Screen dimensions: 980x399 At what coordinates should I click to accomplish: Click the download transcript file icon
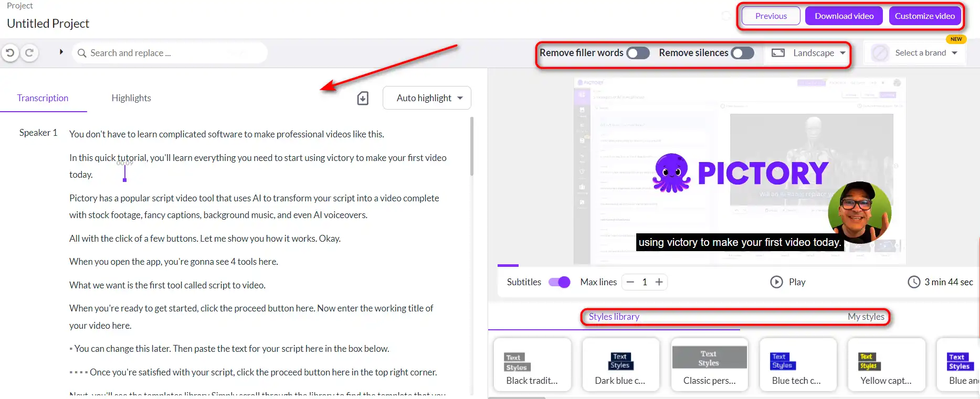point(363,98)
